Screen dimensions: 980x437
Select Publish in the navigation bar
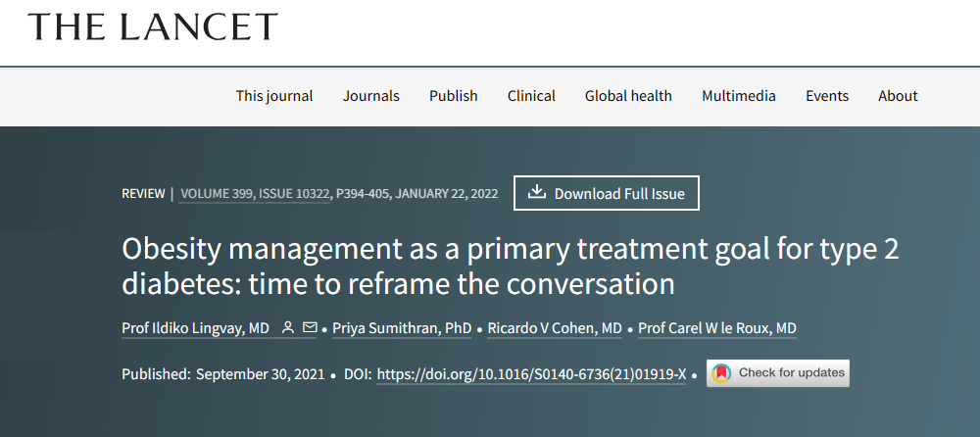click(x=454, y=96)
